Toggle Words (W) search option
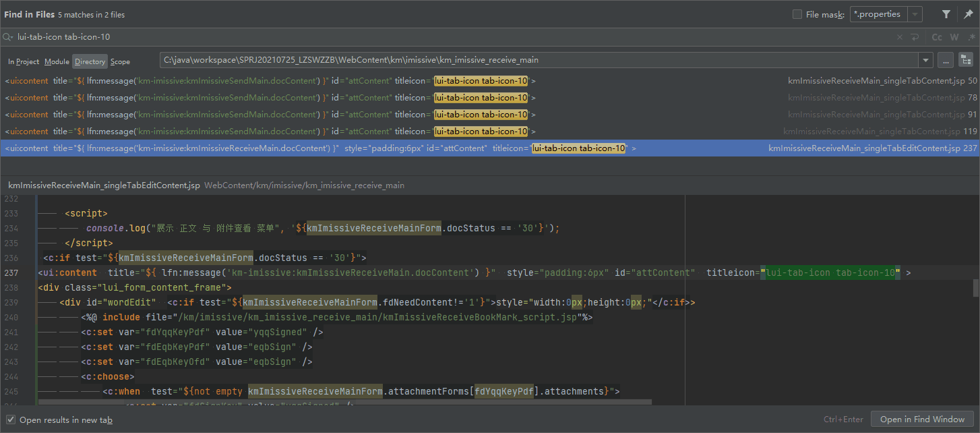Screen dimensions: 980x433 954,37
